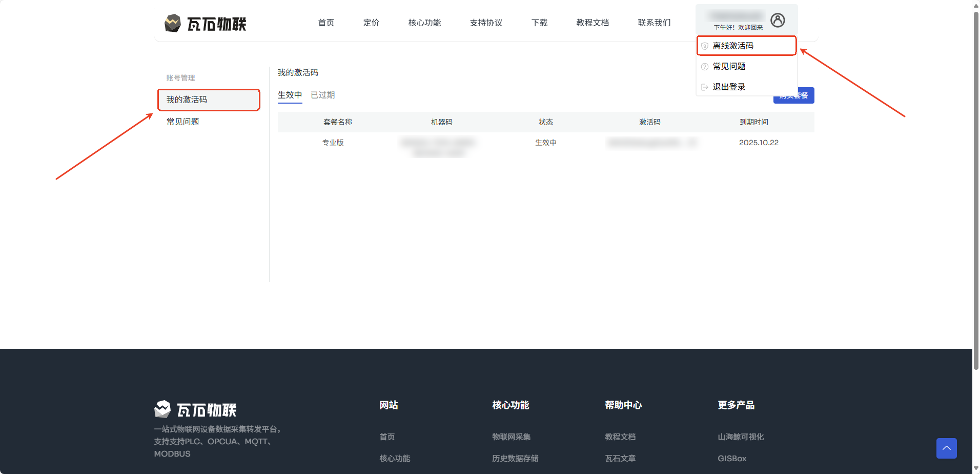
Task: Select the 生效中 tab
Action: (290, 95)
